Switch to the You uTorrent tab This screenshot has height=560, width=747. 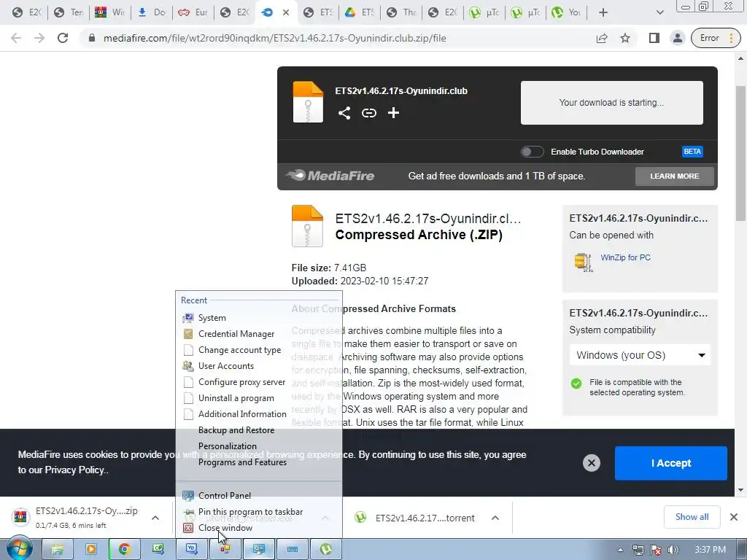(566, 12)
